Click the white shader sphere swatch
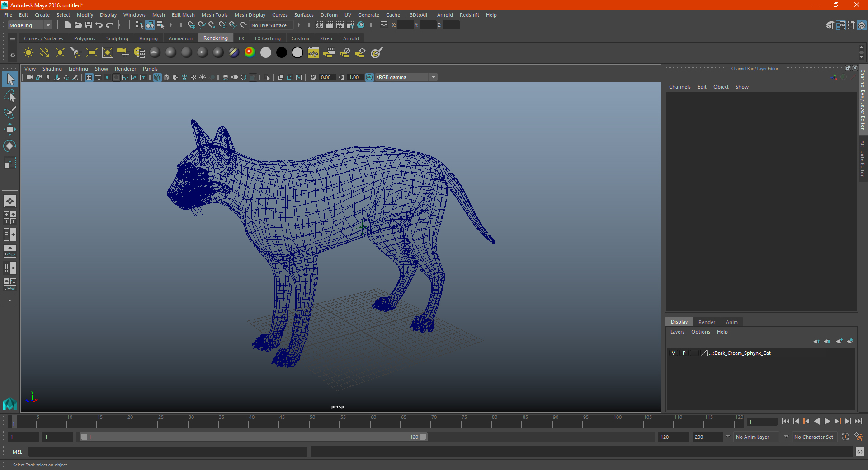This screenshot has width=868, height=470. tap(266, 52)
